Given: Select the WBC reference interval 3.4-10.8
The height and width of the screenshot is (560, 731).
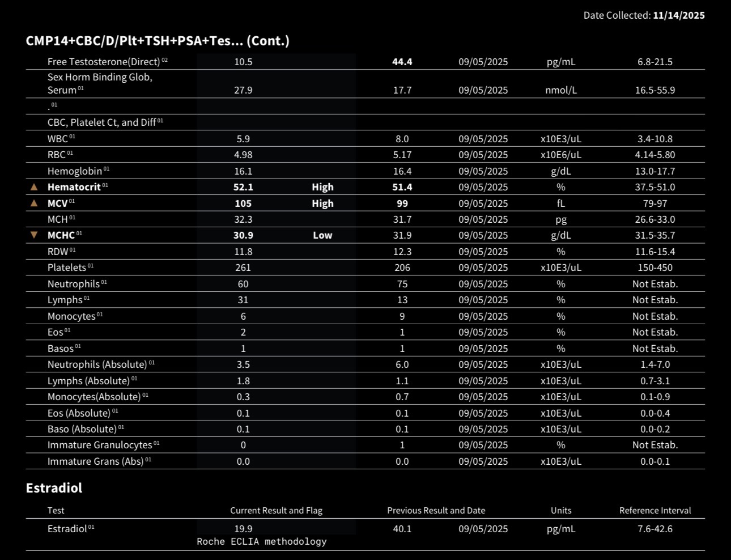Looking at the screenshot, I should [655, 139].
